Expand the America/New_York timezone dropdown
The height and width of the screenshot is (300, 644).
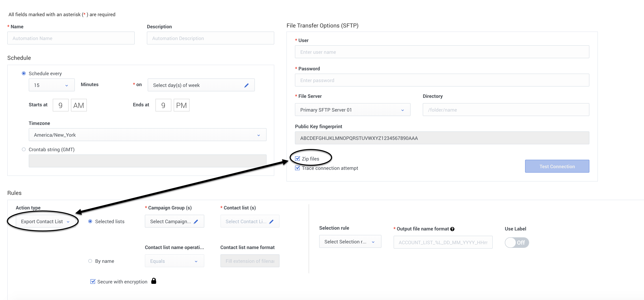click(147, 135)
